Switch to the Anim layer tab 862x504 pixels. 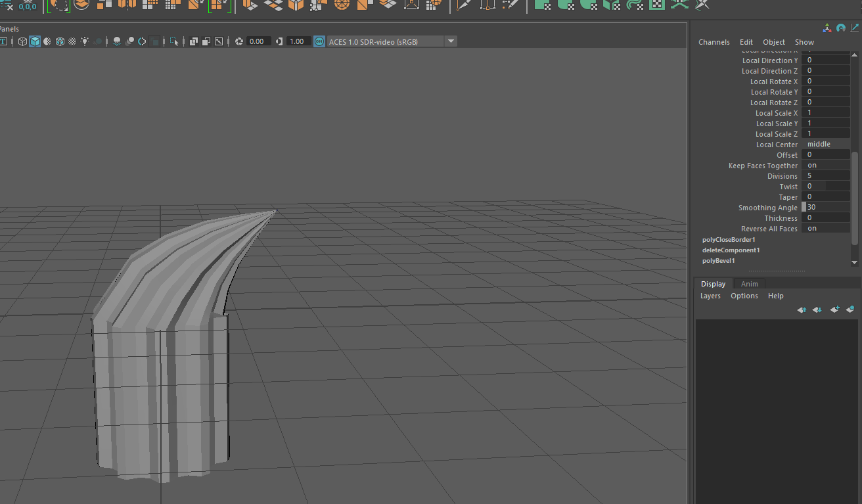[x=749, y=284]
